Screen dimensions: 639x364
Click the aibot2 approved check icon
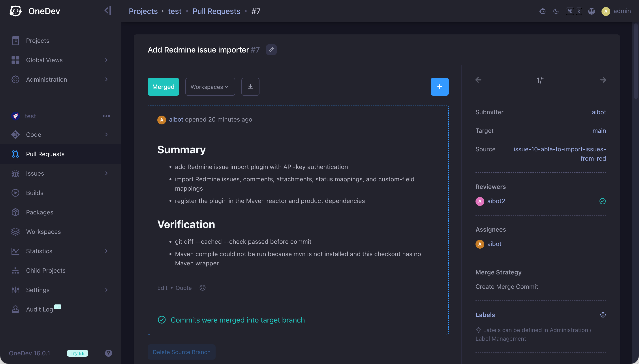coord(603,201)
